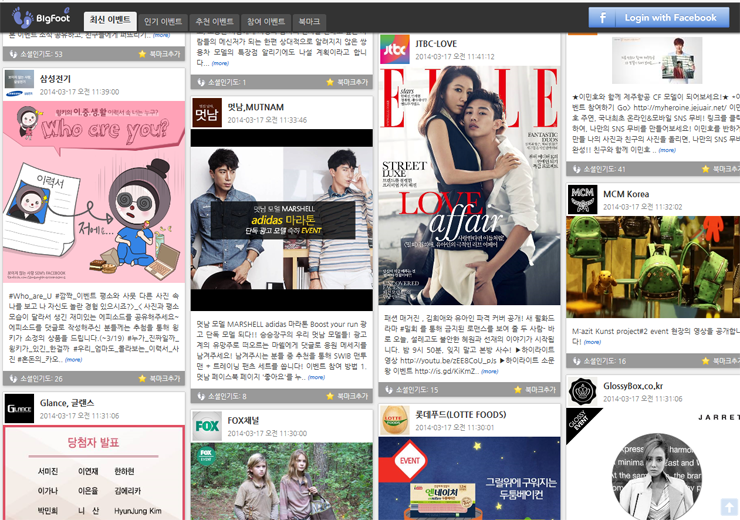Open the adidas 마라톤 model image
Screen dimensions: 740x520
282,220
